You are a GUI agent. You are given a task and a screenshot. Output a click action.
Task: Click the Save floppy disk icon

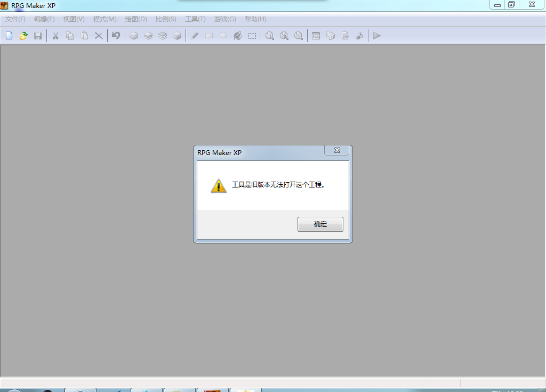[x=38, y=36]
